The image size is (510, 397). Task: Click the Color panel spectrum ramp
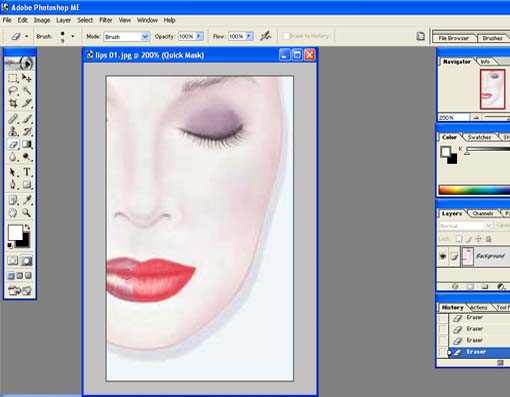tap(474, 190)
